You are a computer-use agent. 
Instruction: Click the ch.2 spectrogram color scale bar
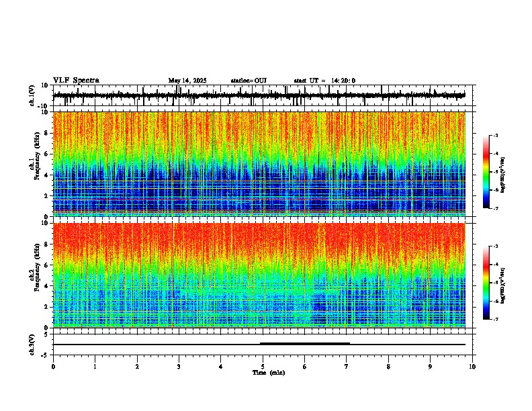pos(486,283)
